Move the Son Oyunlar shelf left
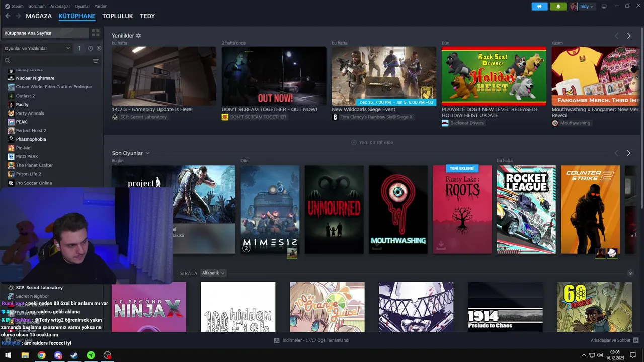Image resolution: width=644 pixels, height=362 pixels. (x=616, y=153)
